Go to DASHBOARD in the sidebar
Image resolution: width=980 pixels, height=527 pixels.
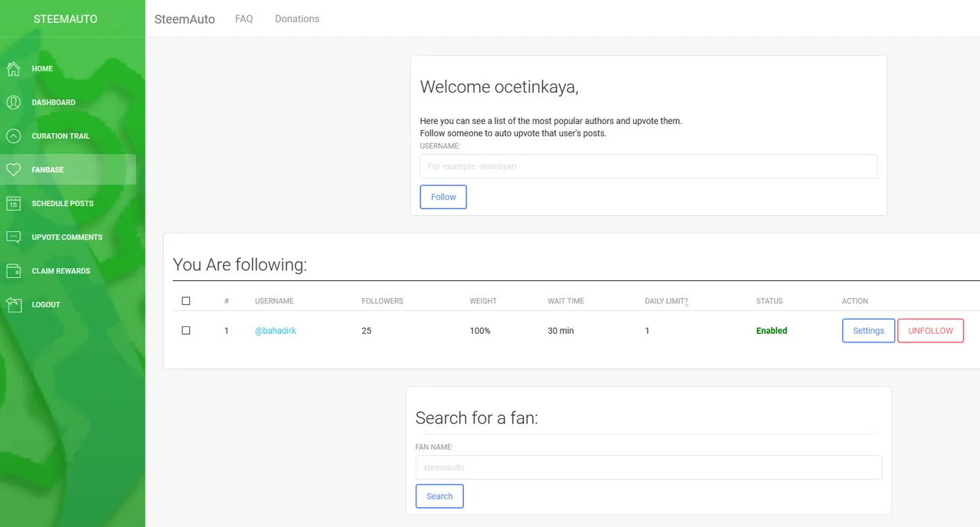pos(68,103)
